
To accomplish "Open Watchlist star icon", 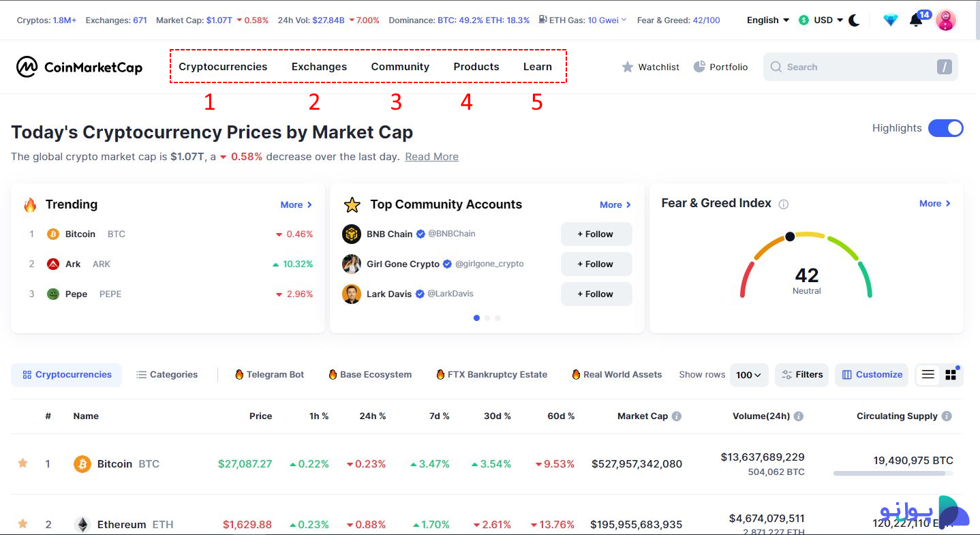I will point(628,67).
